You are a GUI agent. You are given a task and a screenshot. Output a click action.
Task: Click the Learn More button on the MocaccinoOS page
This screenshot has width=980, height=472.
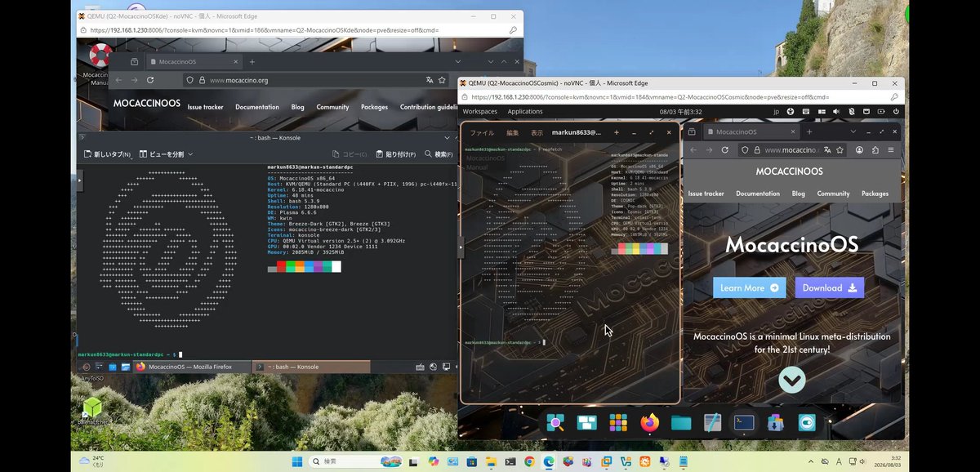point(750,287)
